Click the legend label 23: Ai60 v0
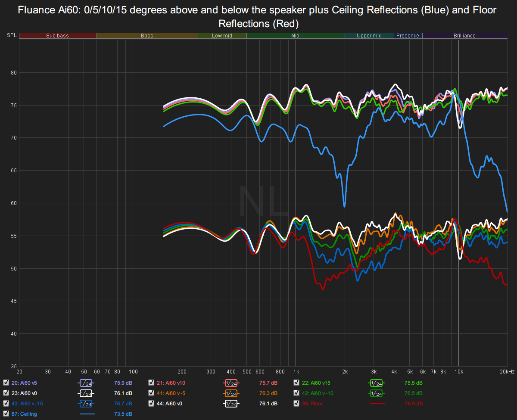The image size is (517, 420). pyautogui.click(x=25, y=393)
